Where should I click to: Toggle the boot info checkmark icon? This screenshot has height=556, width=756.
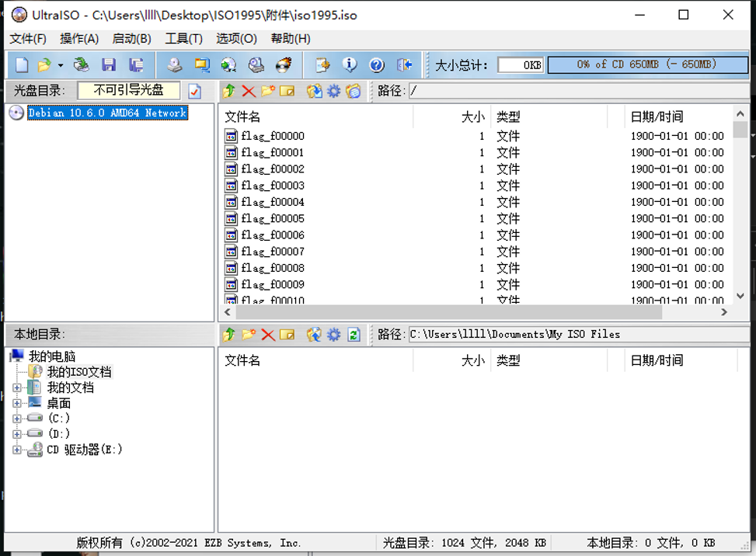pos(195,91)
